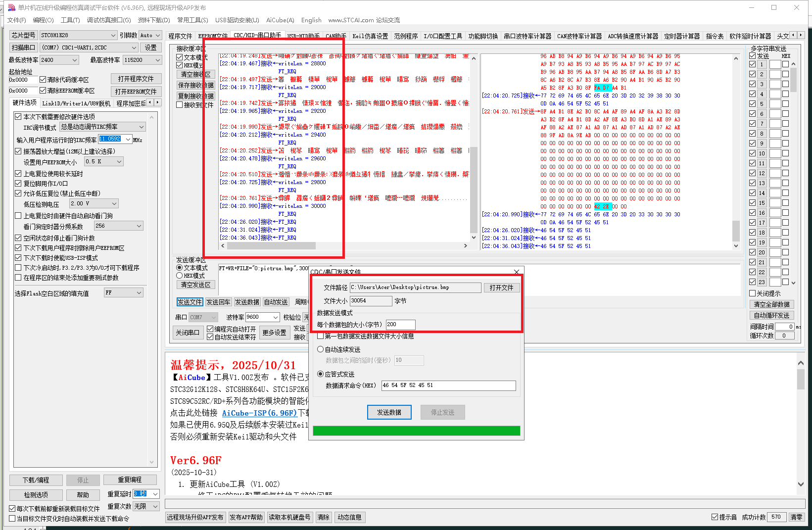Open the 低压检测电压 2.00 V dropdown
Viewport: 812px width, 530px height.
tap(114, 204)
